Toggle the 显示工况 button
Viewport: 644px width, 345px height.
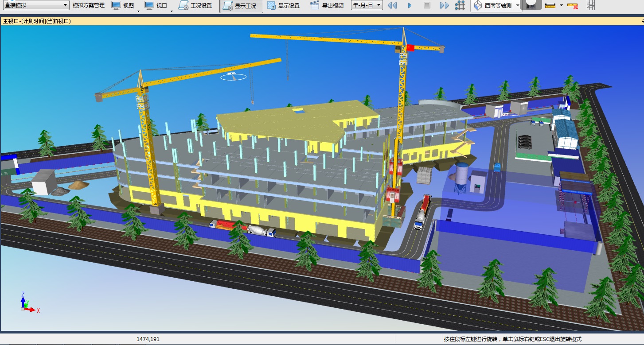pos(241,6)
